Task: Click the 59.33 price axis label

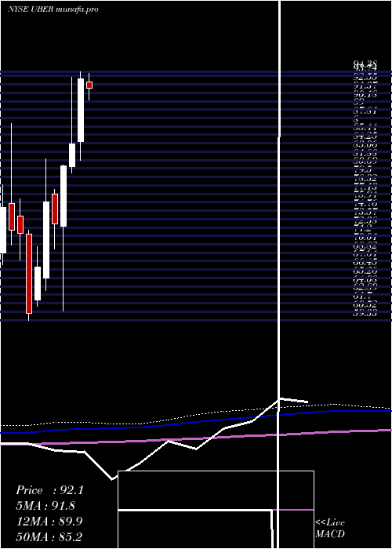Action: [x=365, y=314]
